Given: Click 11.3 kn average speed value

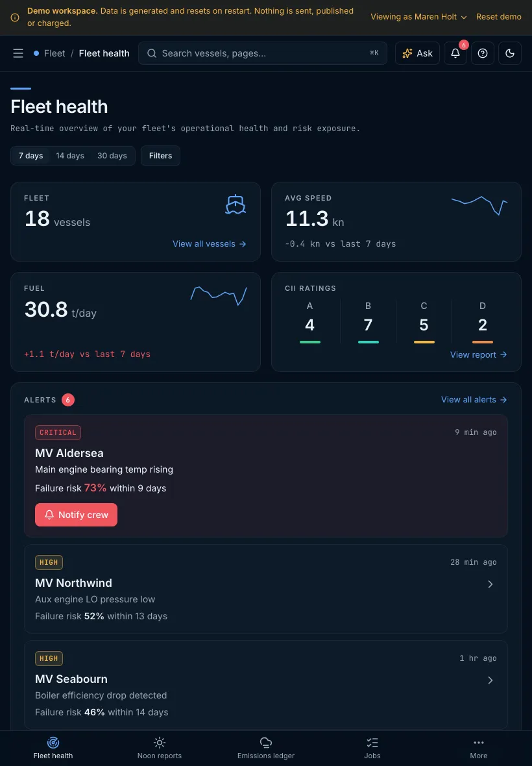Looking at the screenshot, I should 315,219.
